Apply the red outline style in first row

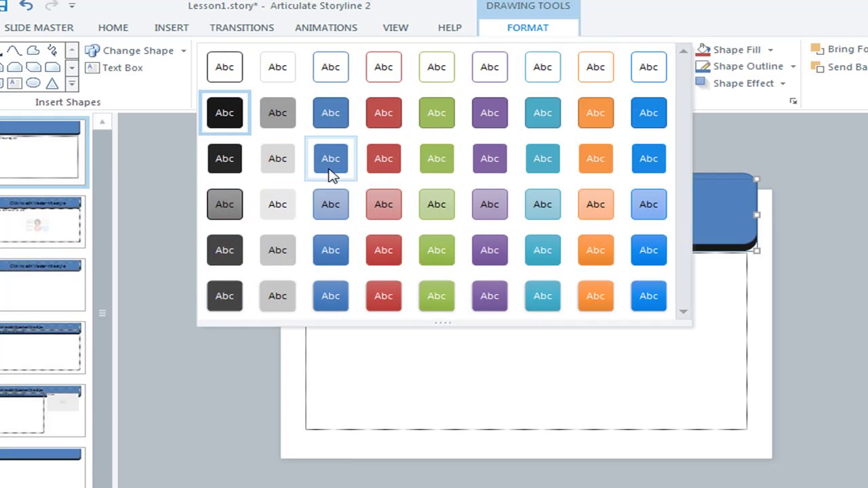384,67
